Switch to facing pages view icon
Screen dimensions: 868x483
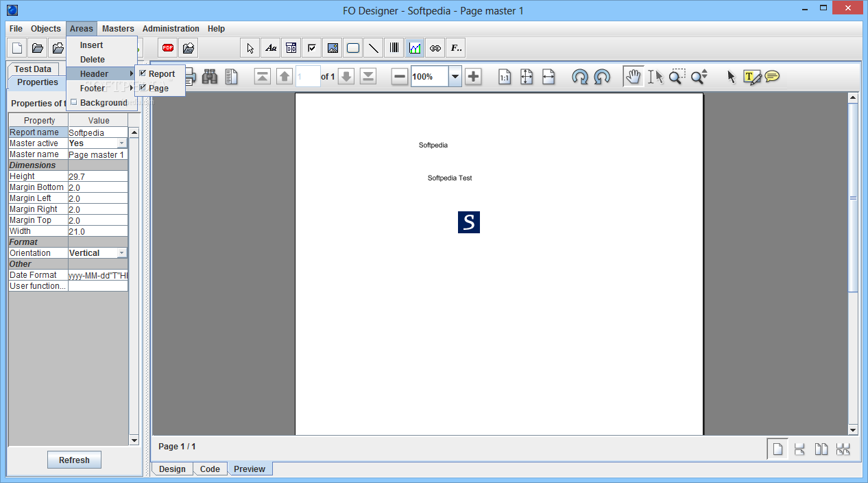point(821,449)
